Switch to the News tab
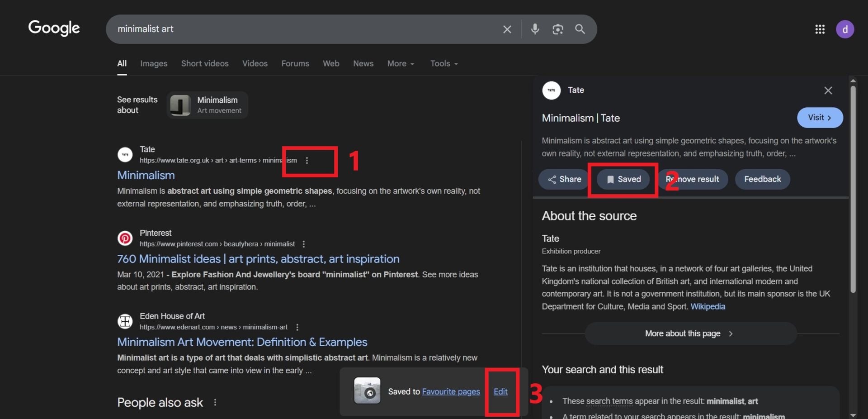The image size is (868, 419). click(363, 64)
